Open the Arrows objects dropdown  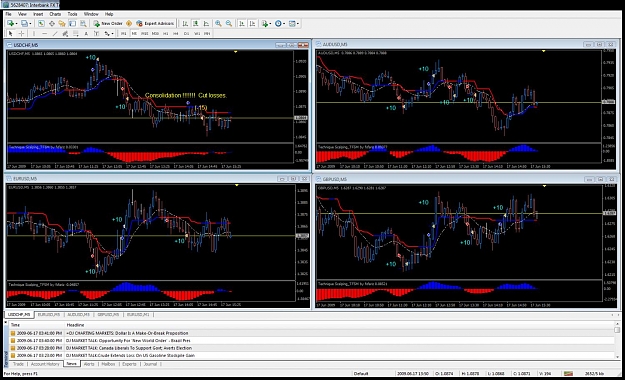click(109, 33)
